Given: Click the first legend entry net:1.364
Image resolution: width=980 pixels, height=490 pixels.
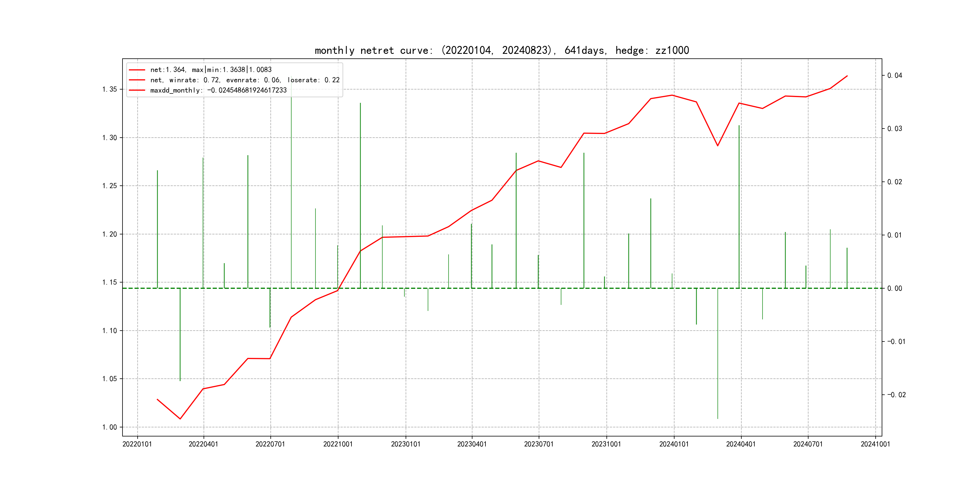Looking at the screenshot, I should pyautogui.click(x=211, y=70).
